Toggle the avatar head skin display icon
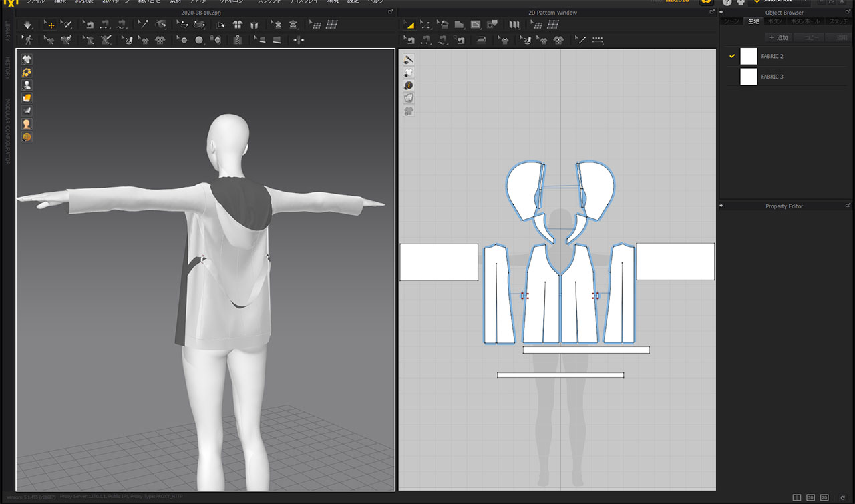855x504 pixels. [27, 124]
